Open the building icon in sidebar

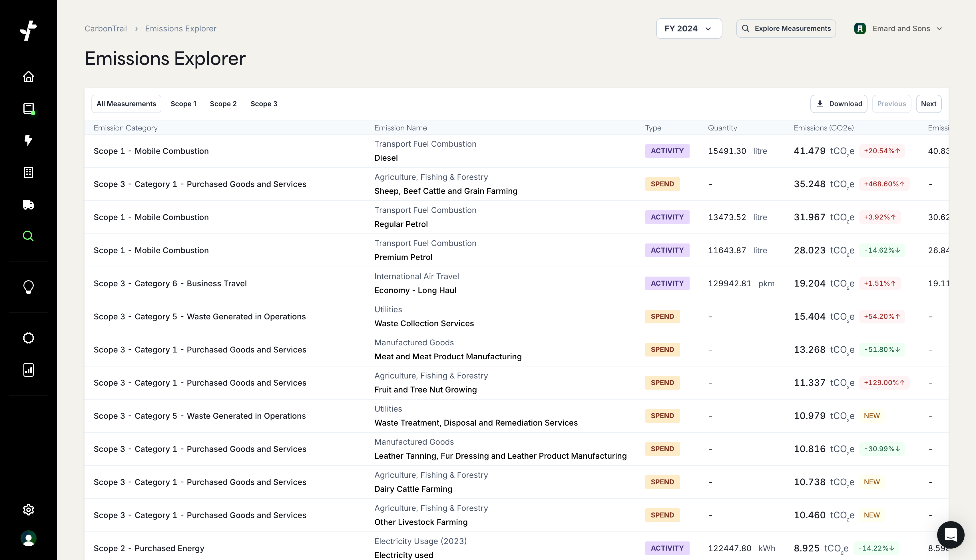29,172
